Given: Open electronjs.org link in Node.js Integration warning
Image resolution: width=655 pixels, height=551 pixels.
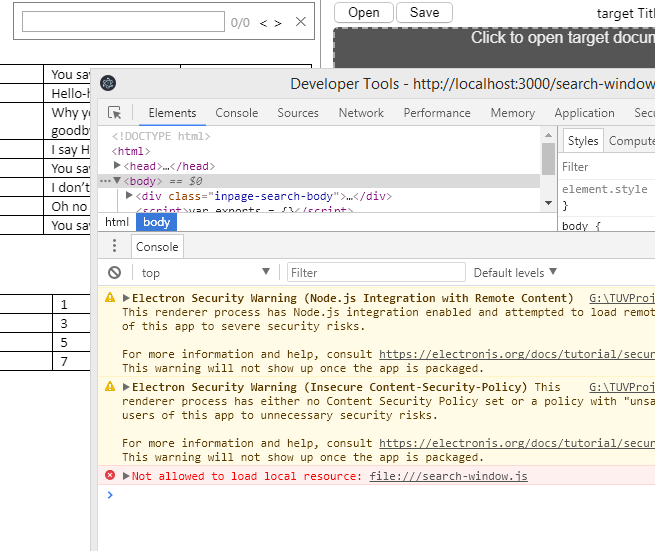Looking at the screenshot, I should pos(517,354).
